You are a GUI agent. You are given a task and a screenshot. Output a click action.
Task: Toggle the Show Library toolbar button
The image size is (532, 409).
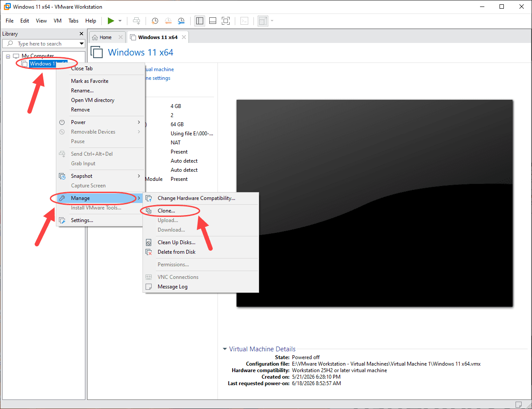coord(200,21)
